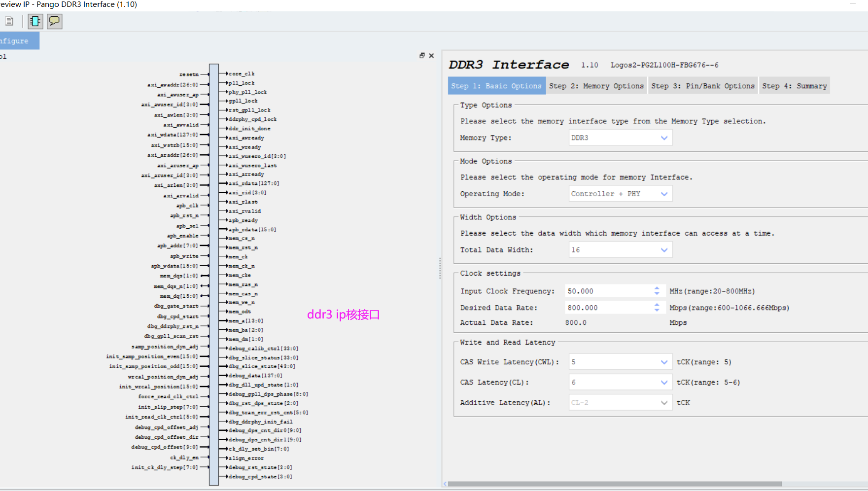
Task: Increase Desired Data Rate with up arrow
Action: pos(657,305)
